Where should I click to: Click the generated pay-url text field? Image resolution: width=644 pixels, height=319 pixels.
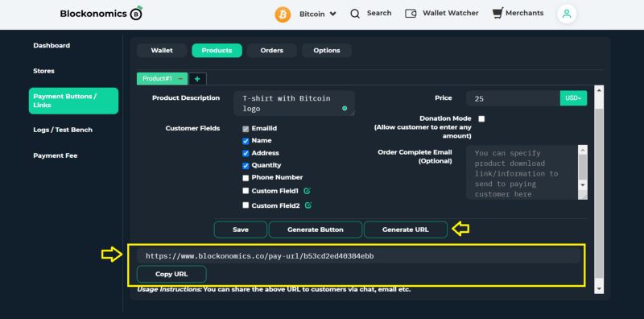358,256
